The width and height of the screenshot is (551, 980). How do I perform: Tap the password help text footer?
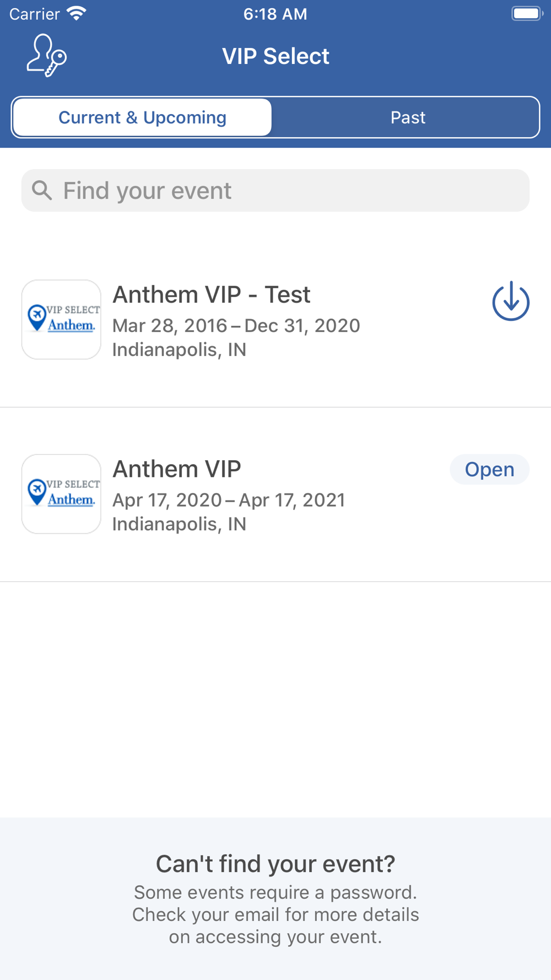[x=275, y=914]
